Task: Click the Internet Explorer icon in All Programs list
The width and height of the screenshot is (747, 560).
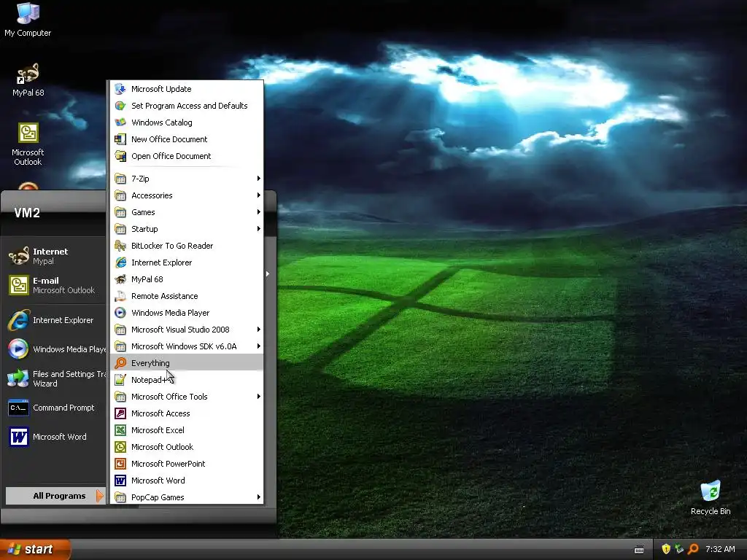Action: pos(120,262)
